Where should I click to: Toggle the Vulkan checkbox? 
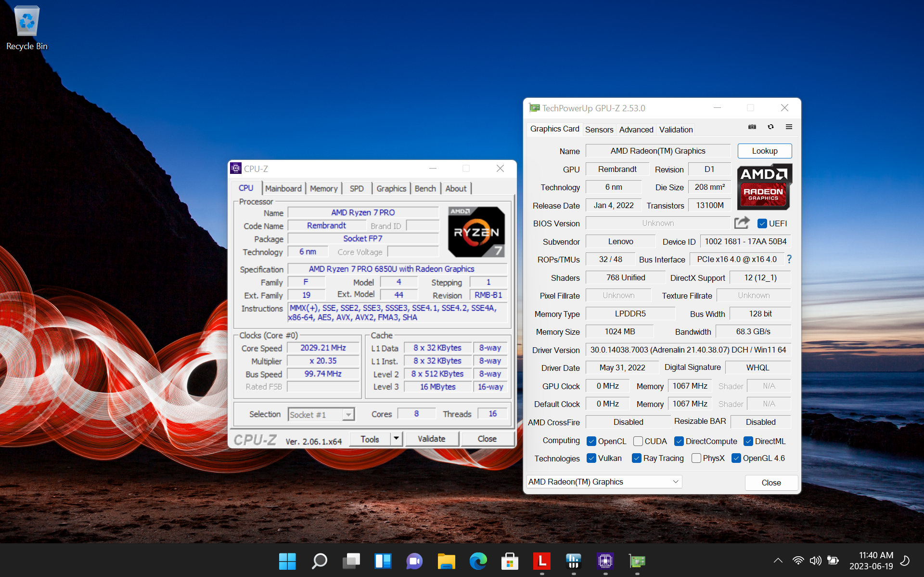(x=591, y=458)
